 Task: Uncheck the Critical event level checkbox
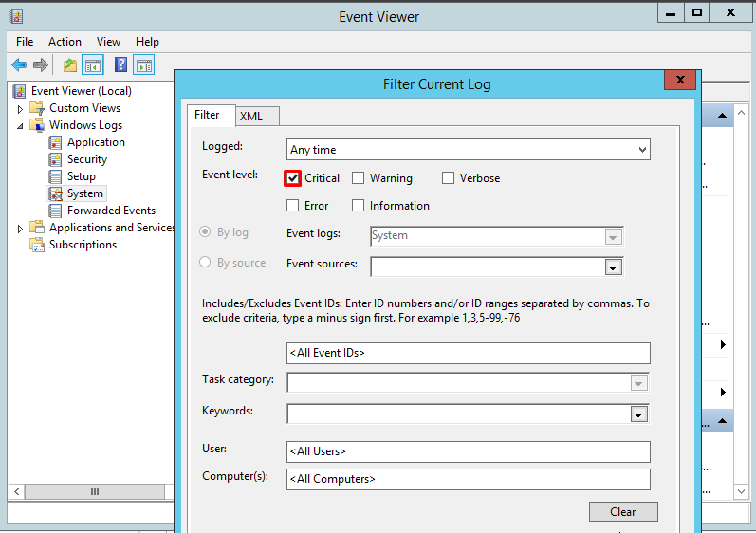coord(293,178)
